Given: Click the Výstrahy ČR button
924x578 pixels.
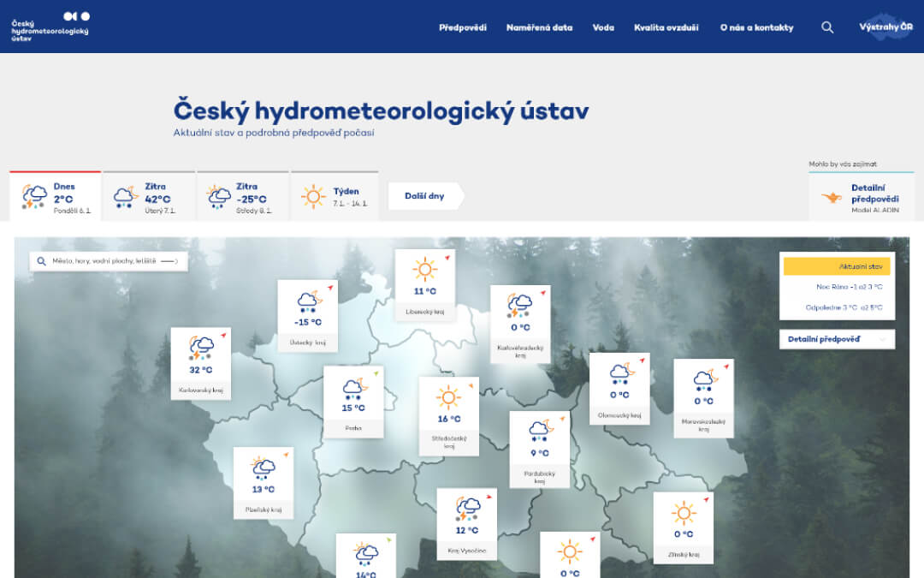Looking at the screenshot, I should coord(886,27).
